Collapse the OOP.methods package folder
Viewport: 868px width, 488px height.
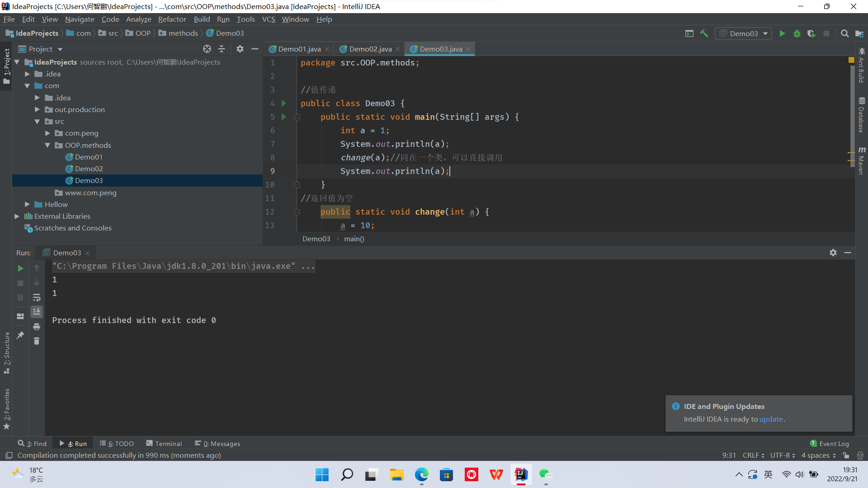point(47,145)
